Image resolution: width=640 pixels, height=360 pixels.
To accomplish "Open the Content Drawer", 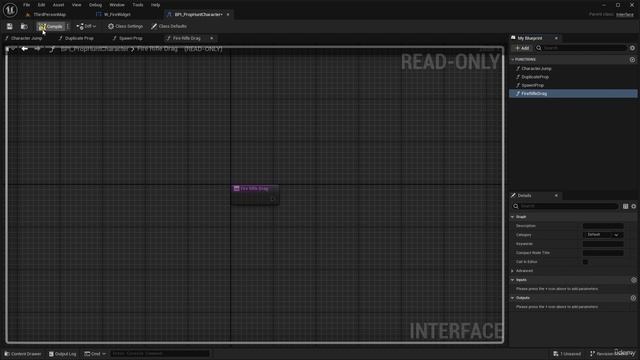I will [23, 354].
